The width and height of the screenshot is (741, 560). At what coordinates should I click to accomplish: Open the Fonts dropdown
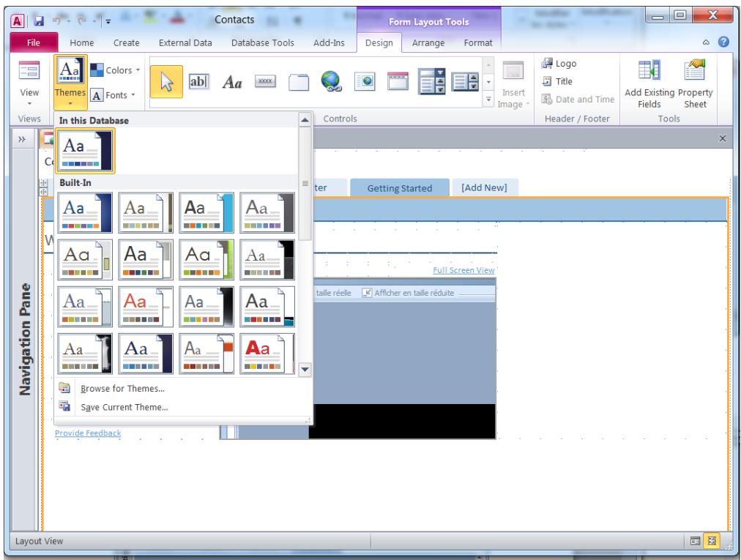pos(113,95)
